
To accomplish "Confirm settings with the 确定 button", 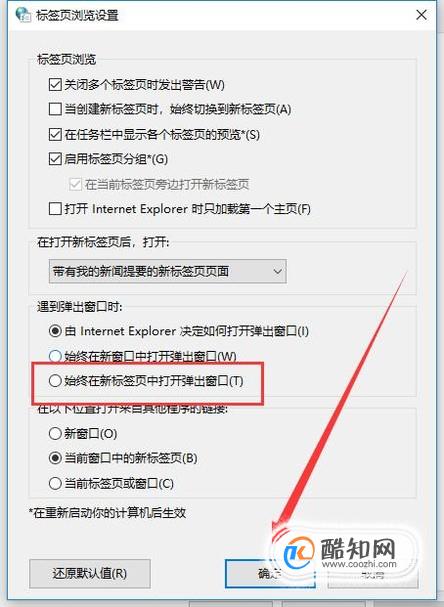I will tap(270, 573).
